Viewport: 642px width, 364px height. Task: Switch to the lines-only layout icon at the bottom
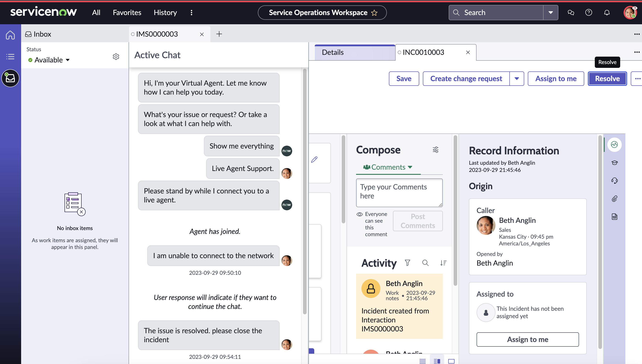click(x=422, y=361)
